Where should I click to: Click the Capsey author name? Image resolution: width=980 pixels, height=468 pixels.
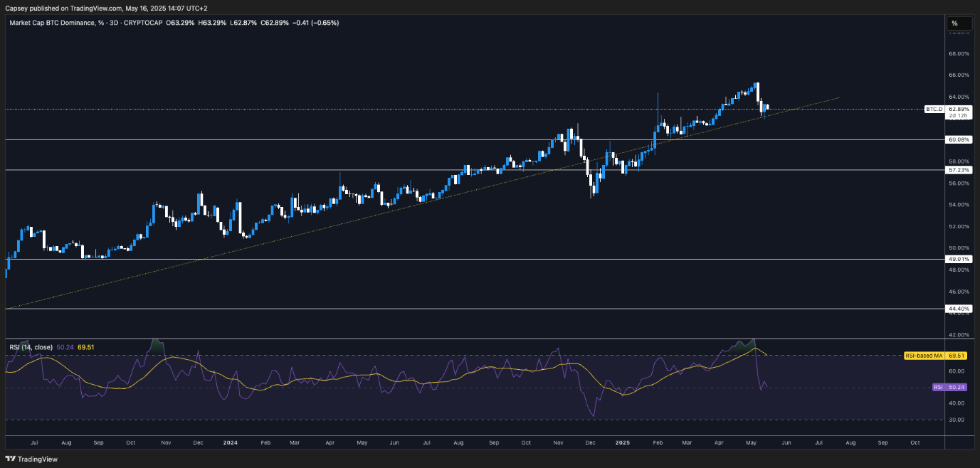pyautogui.click(x=15, y=9)
